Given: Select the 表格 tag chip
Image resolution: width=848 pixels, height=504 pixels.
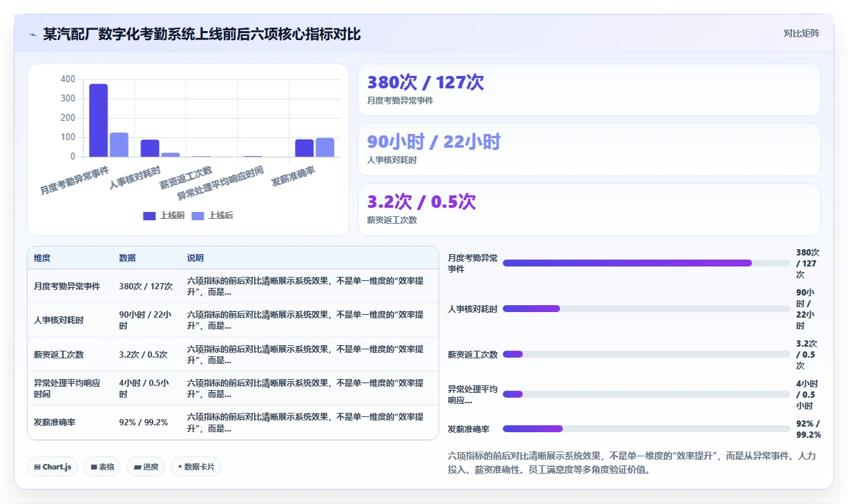Looking at the screenshot, I should (102, 467).
